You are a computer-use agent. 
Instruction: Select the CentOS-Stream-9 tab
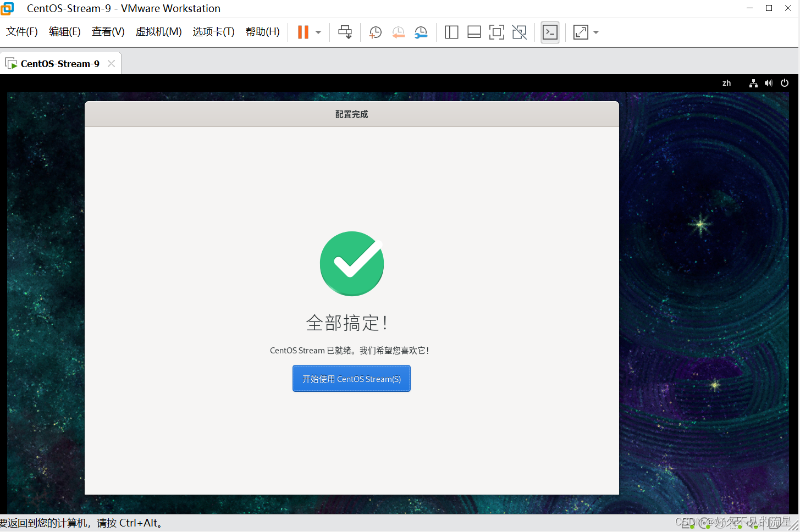[x=60, y=64]
